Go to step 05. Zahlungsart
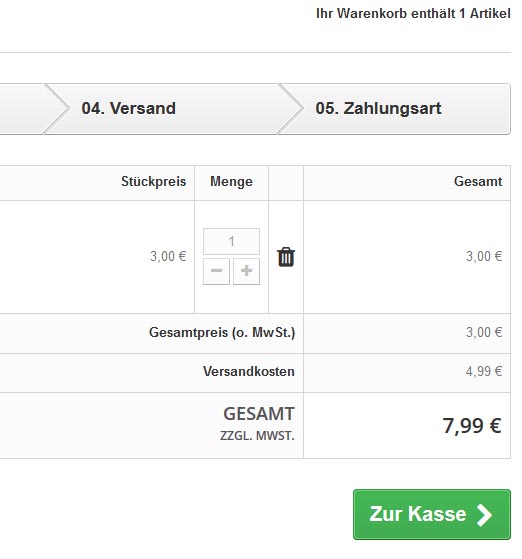 click(394, 109)
